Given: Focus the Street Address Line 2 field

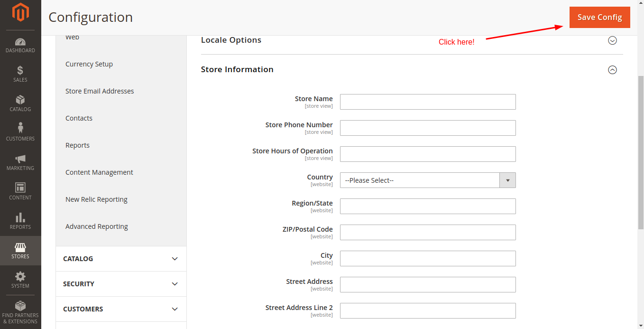Looking at the screenshot, I should click(x=428, y=310).
